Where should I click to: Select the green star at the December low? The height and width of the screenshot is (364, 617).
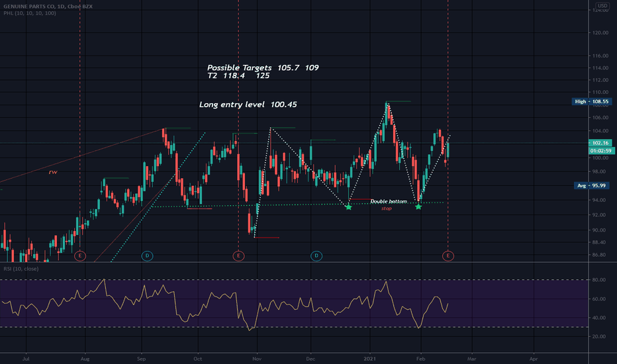pyautogui.click(x=349, y=206)
